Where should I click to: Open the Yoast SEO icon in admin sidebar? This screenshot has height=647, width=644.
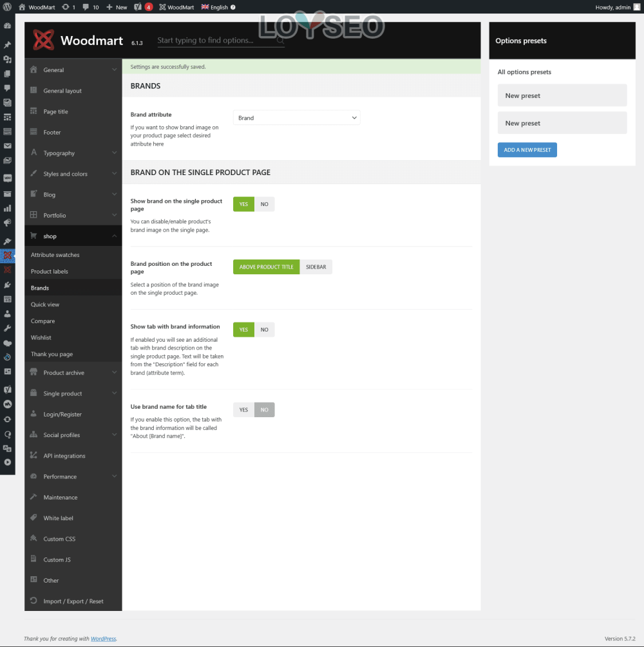tap(8, 389)
